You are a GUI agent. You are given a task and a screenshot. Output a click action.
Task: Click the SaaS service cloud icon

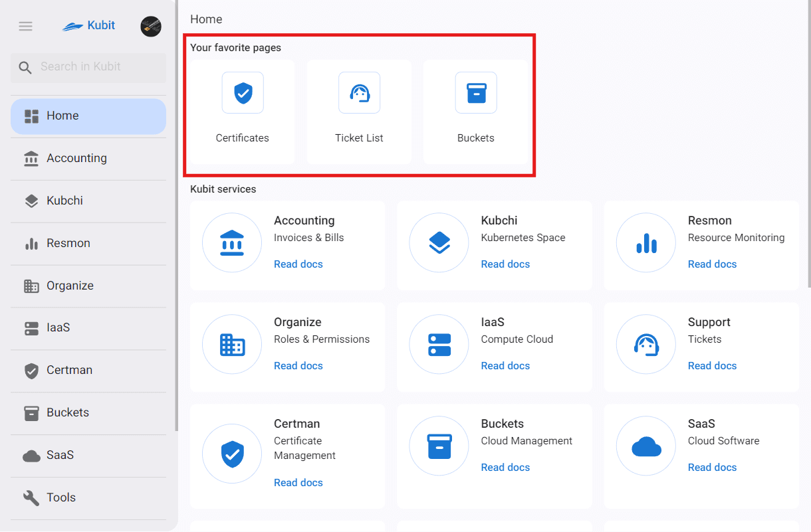coord(646,446)
